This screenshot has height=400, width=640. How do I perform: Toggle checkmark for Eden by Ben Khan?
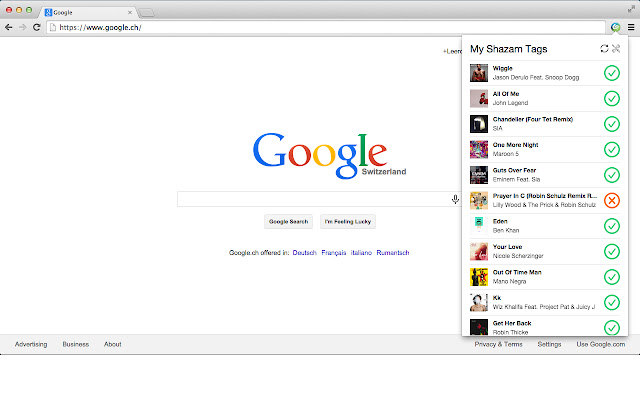[x=612, y=226]
